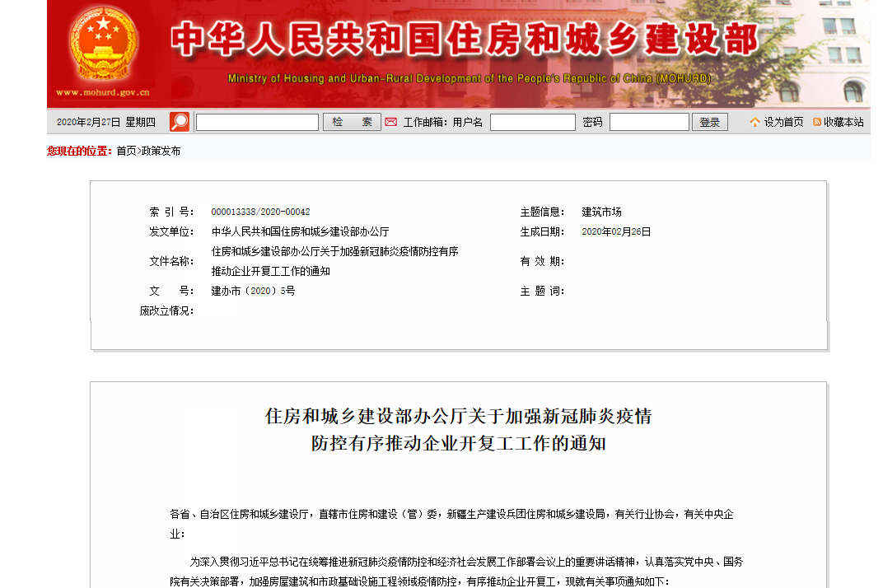Focus the site search text box

coord(257,122)
